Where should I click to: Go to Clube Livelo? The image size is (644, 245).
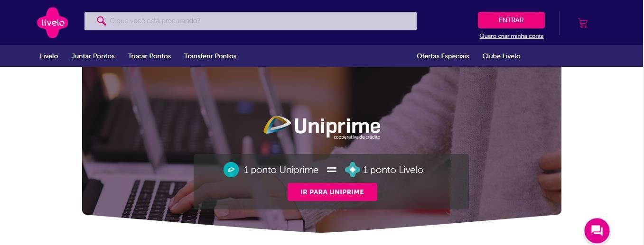501,56
